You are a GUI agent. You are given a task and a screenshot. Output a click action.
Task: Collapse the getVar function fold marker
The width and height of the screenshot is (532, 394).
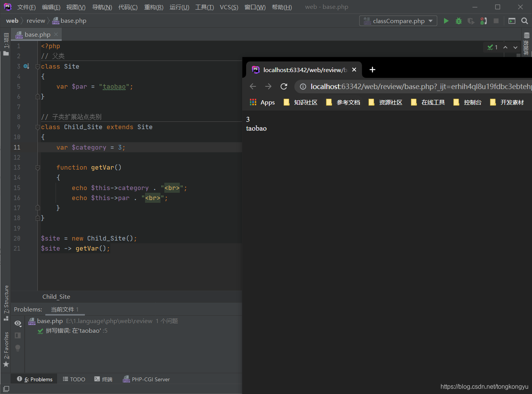pyautogui.click(x=38, y=167)
